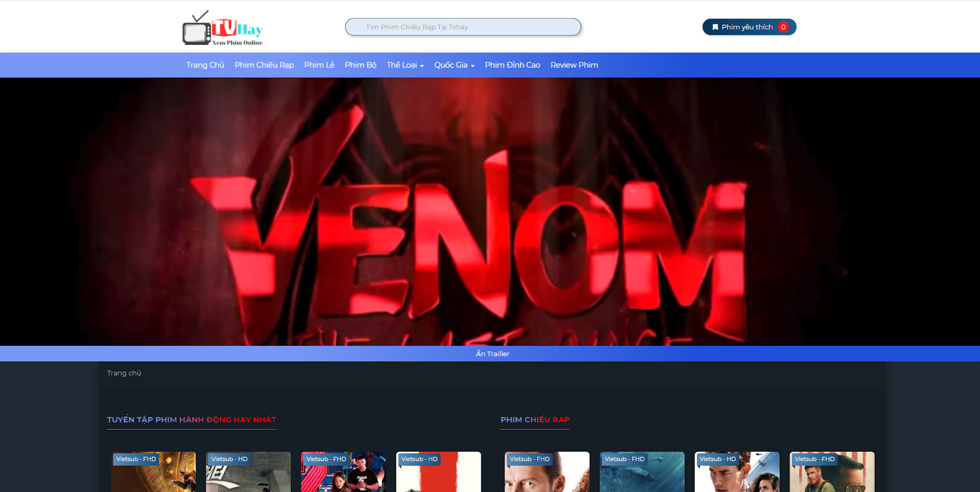The height and width of the screenshot is (492, 980).
Task: Open the Phim yêu thích favorites list
Action: pos(749,27)
